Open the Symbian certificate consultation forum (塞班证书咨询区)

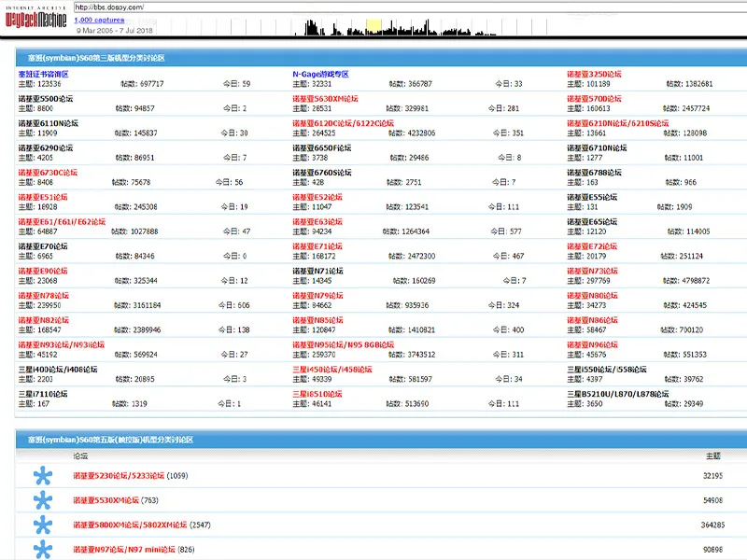43,75
